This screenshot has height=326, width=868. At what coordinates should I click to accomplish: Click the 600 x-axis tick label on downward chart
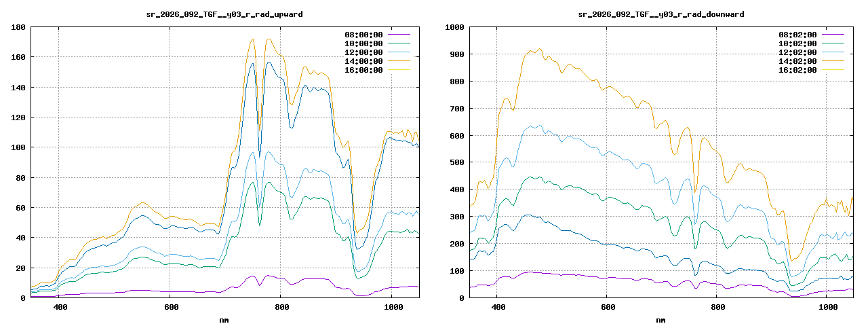pos(608,308)
